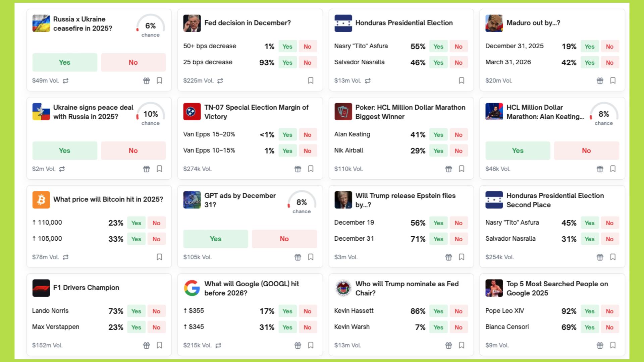
Task: Bookmark the Bitcoin price 2025 market
Action: pos(159,257)
